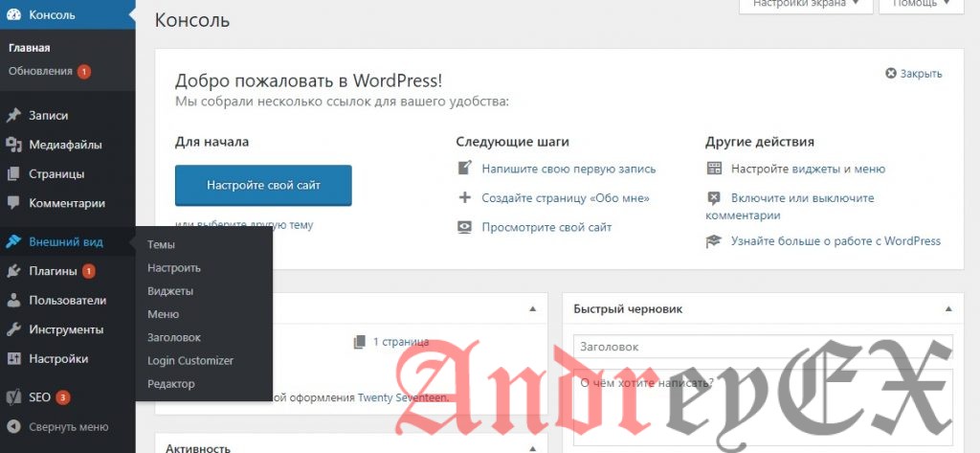Viewport: 980px width, 453px height.
Task: Click the eye-screen icon beside Просмотрите свой сайт
Action: point(464,227)
